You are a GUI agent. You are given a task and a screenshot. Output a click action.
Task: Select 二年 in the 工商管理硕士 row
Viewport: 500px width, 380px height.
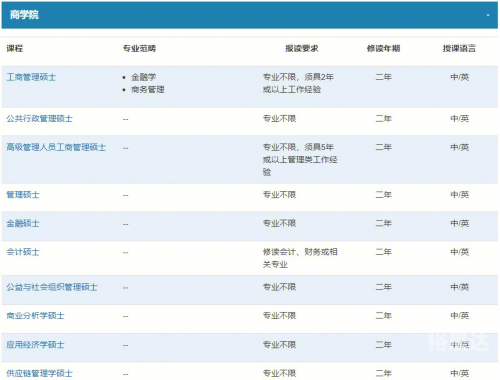click(x=383, y=77)
